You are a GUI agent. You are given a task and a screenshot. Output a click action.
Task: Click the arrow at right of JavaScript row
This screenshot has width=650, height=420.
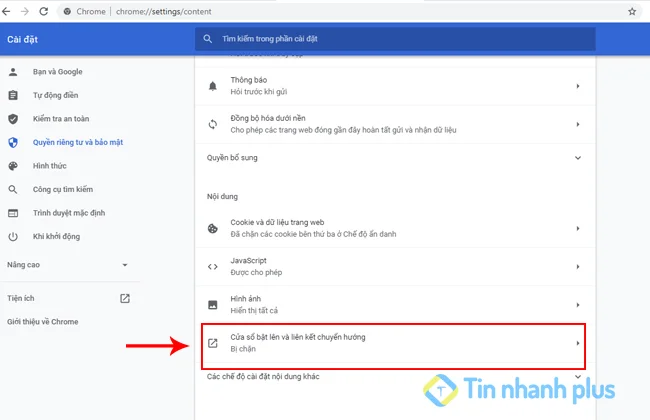coord(578,267)
